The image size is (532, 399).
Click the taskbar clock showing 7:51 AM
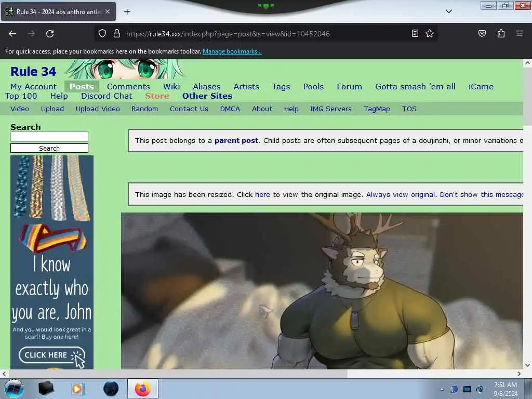pos(506,389)
